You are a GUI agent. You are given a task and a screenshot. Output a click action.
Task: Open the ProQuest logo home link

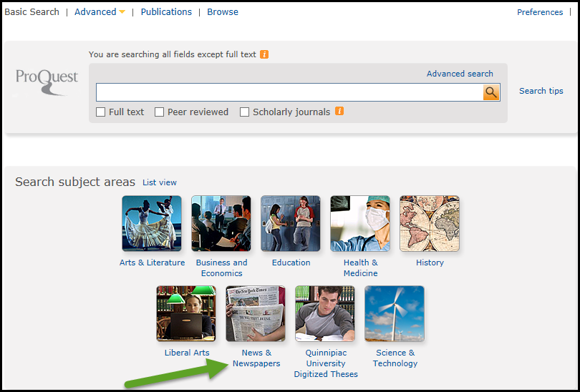coord(47,82)
